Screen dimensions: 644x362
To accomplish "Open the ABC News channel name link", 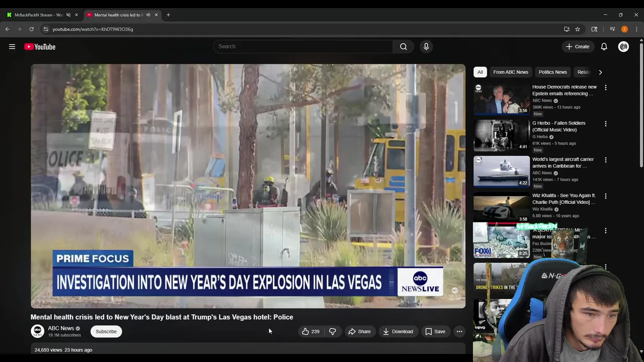I will [x=61, y=328].
